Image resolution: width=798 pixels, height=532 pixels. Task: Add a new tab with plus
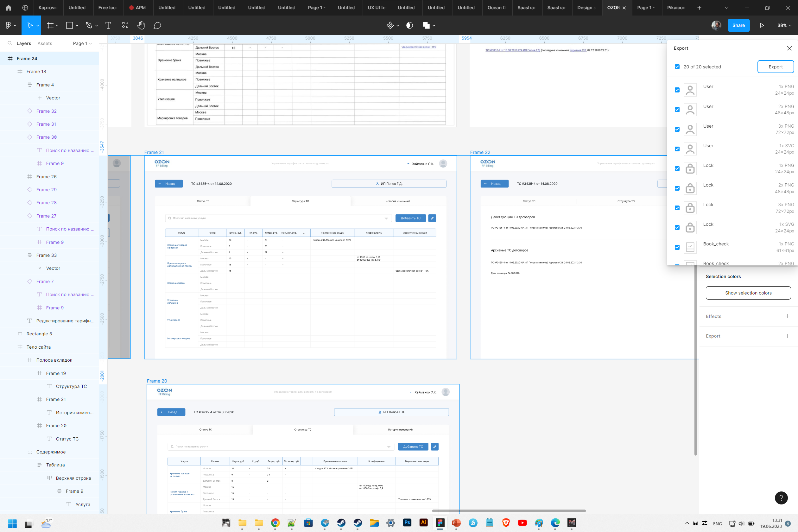click(699, 8)
